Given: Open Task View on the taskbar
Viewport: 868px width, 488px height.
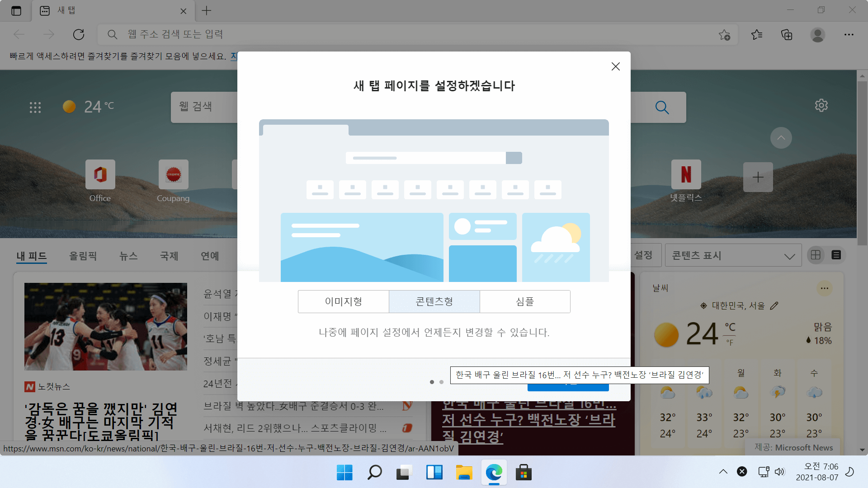Looking at the screenshot, I should (404, 473).
